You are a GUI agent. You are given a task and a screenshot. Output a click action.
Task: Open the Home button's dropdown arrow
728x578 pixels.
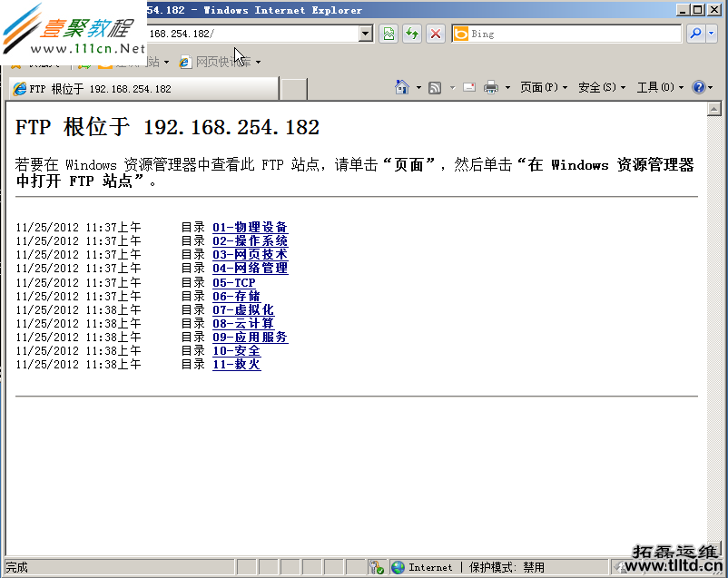tap(418, 87)
